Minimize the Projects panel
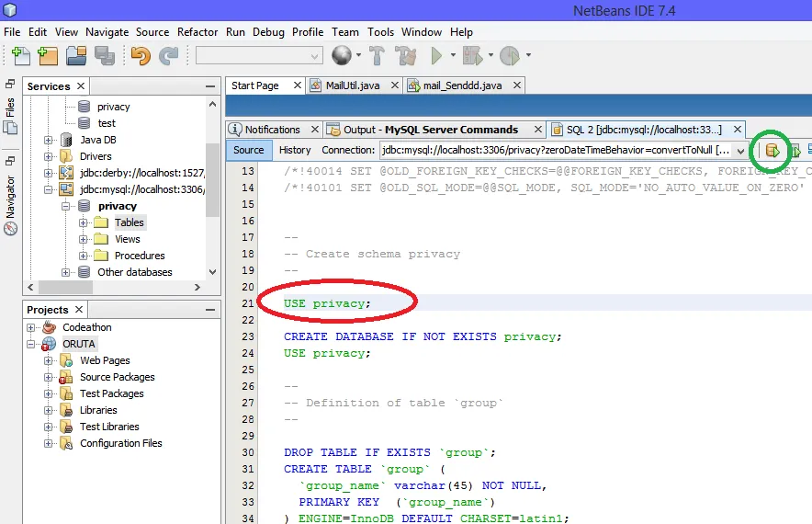Viewport: 812px width, 524px height. click(210, 310)
